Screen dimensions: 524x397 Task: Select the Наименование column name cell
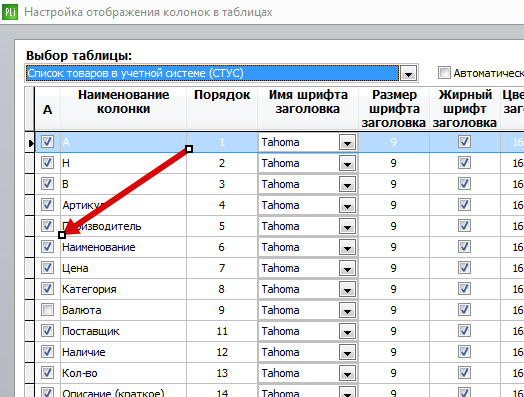click(123, 247)
